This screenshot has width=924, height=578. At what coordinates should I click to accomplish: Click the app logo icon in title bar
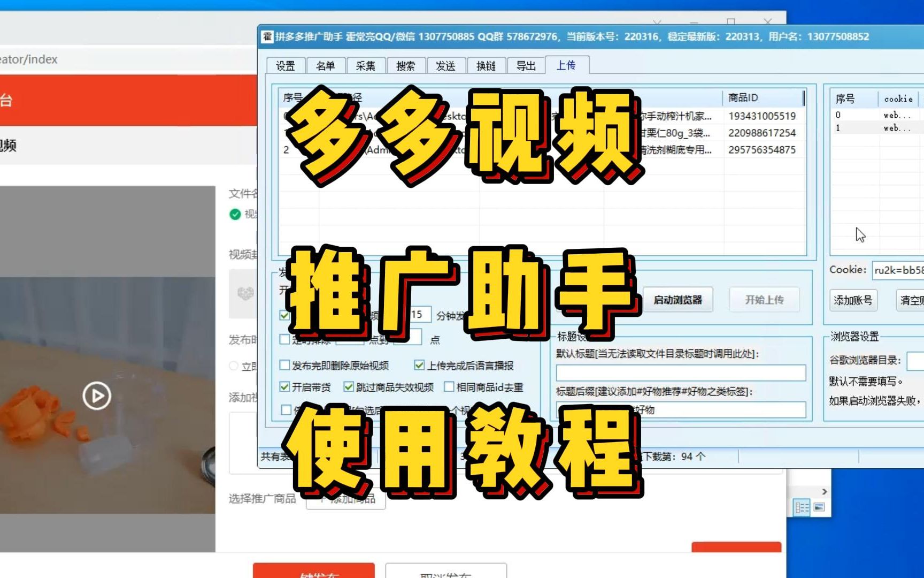click(267, 36)
